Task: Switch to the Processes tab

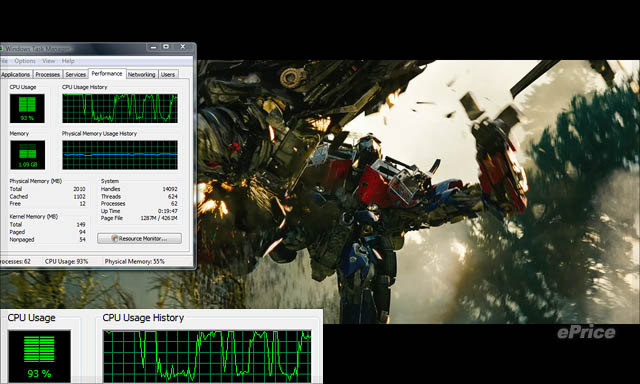Action: [47, 74]
